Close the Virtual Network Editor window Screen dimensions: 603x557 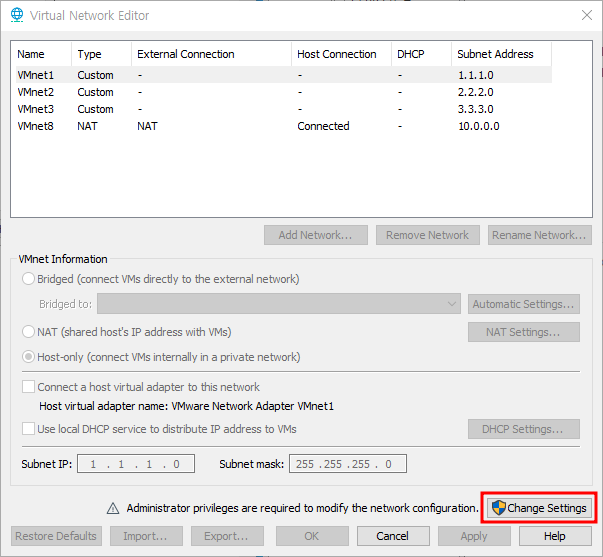(x=587, y=15)
